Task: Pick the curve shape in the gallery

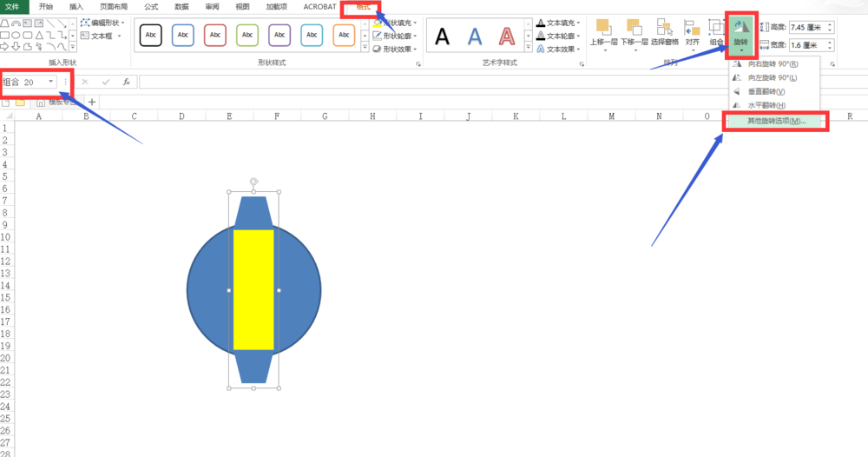Action: [62, 47]
